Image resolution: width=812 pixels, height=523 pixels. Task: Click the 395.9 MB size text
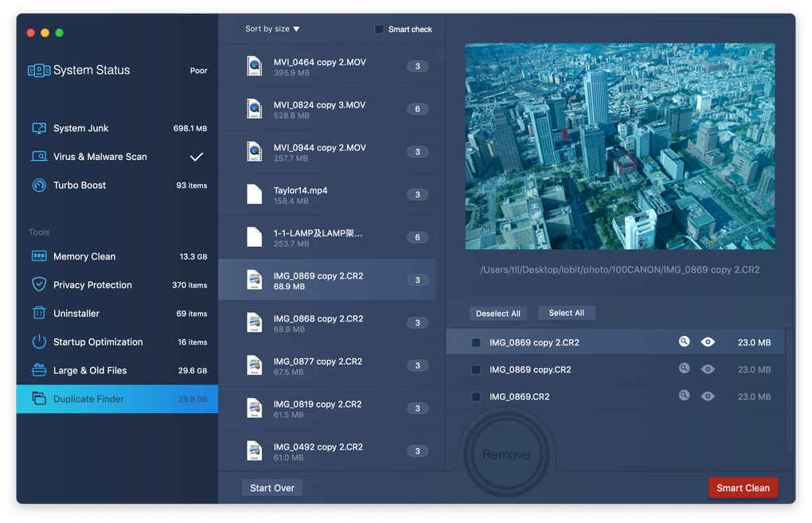point(291,73)
